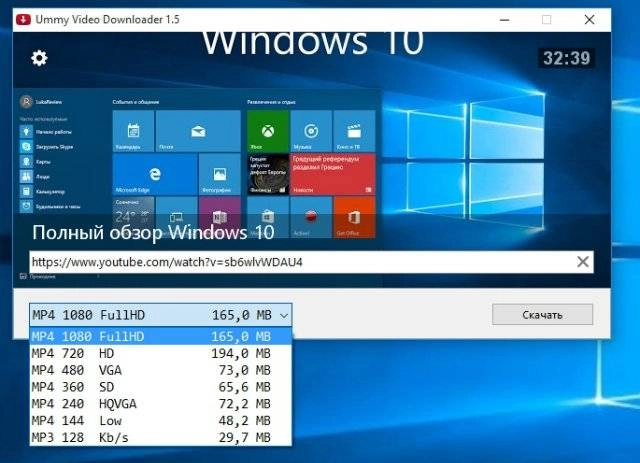Click the YouTube URL input field
The height and width of the screenshot is (463, 640).
pos(311,262)
